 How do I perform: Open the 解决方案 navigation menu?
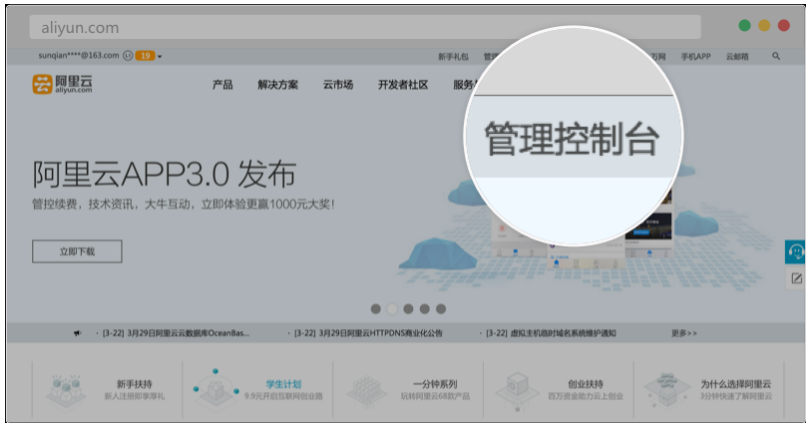coord(277,85)
